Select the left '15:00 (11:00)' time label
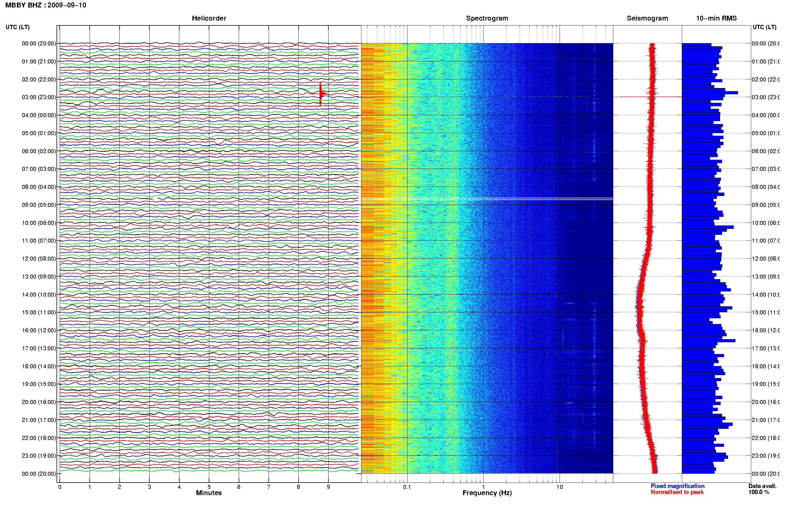 tap(39, 313)
